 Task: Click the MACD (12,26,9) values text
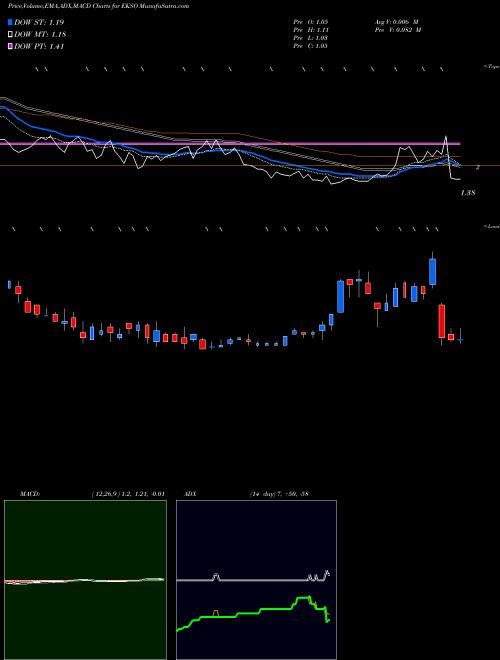coord(128,494)
